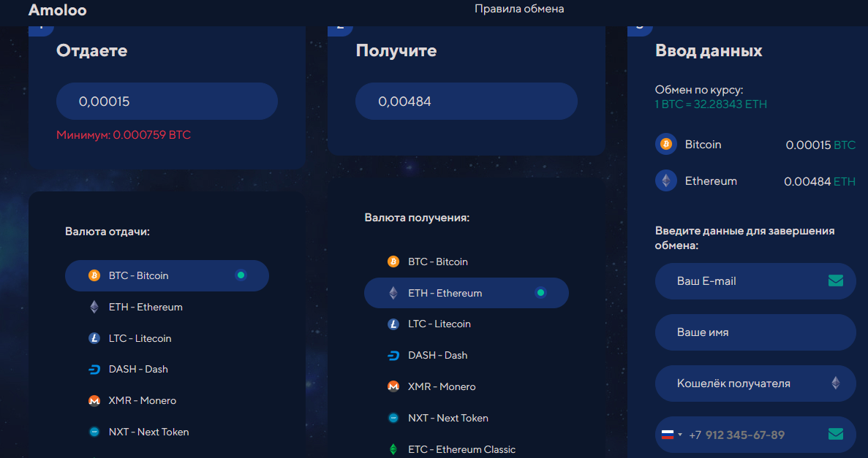Select BTC - Bitcoin as currency to send

(167, 275)
